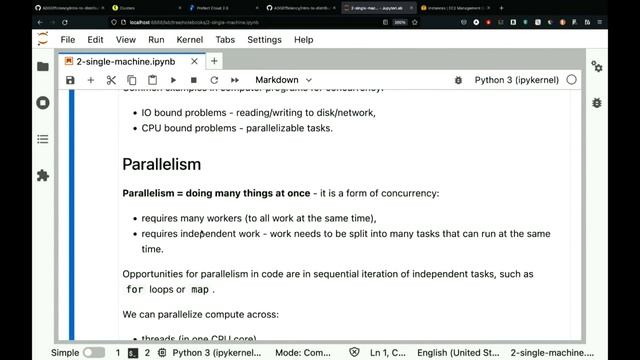
Task: Open the Tabs menu
Action: (x=225, y=40)
